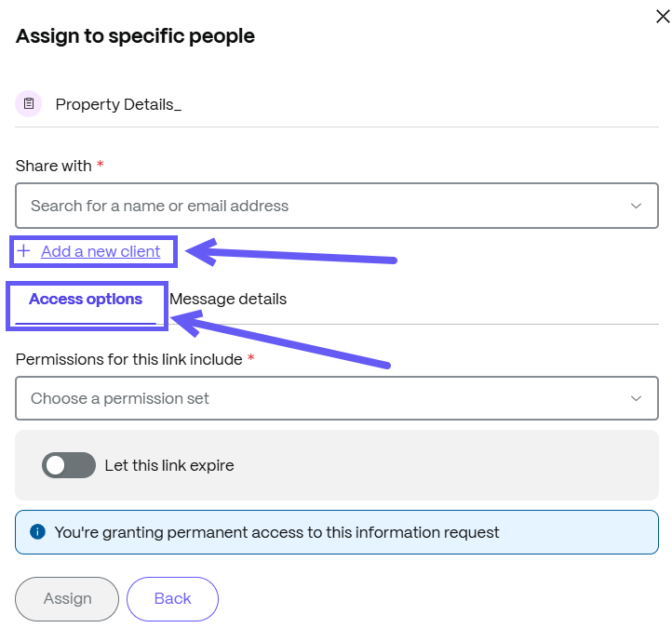Select the Property Details_ item name
This screenshot has width=672, height=628.
[118, 104]
